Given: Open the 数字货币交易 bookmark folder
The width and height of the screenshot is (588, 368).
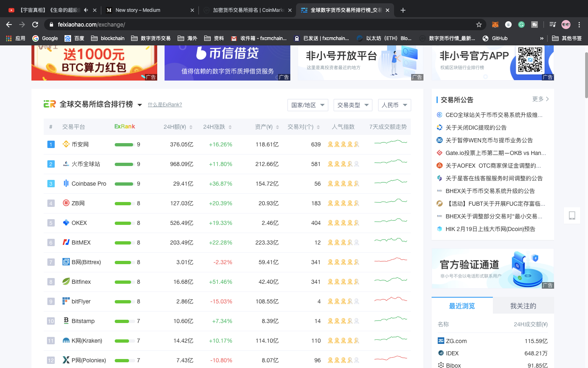Looking at the screenshot, I should (151, 38).
